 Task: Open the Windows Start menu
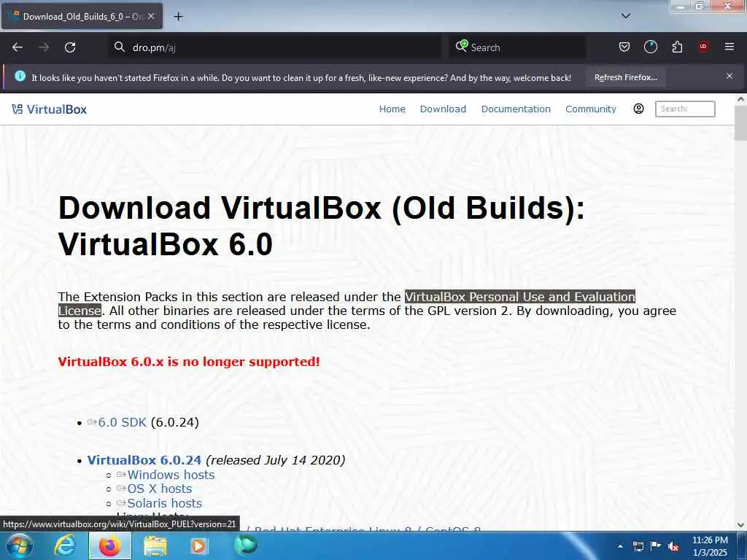tap(19, 545)
